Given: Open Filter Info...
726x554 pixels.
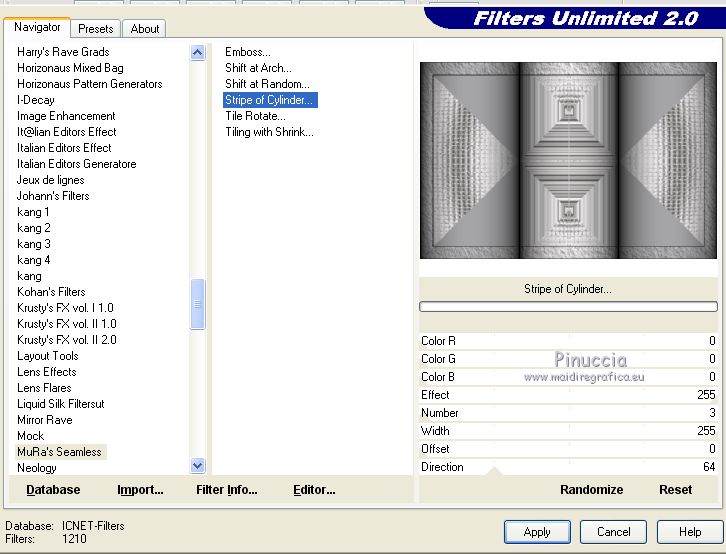Looking at the screenshot, I should pos(227,490).
